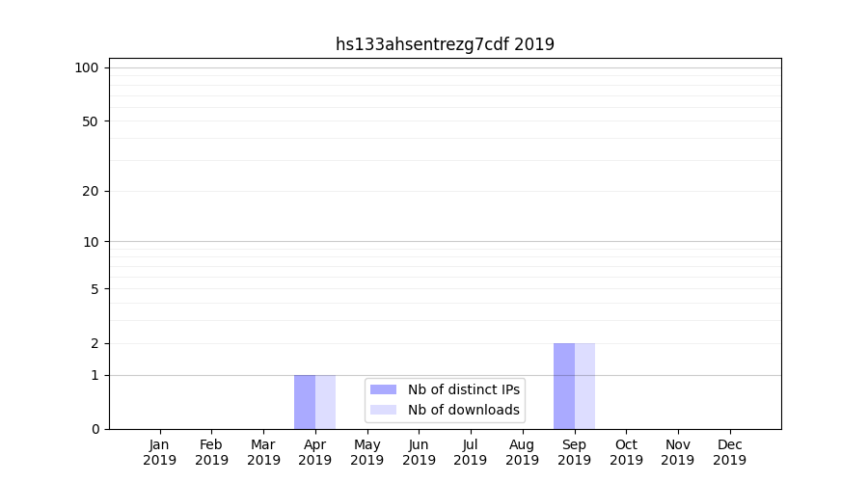Click the April distinct IPs bar

coord(305,402)
